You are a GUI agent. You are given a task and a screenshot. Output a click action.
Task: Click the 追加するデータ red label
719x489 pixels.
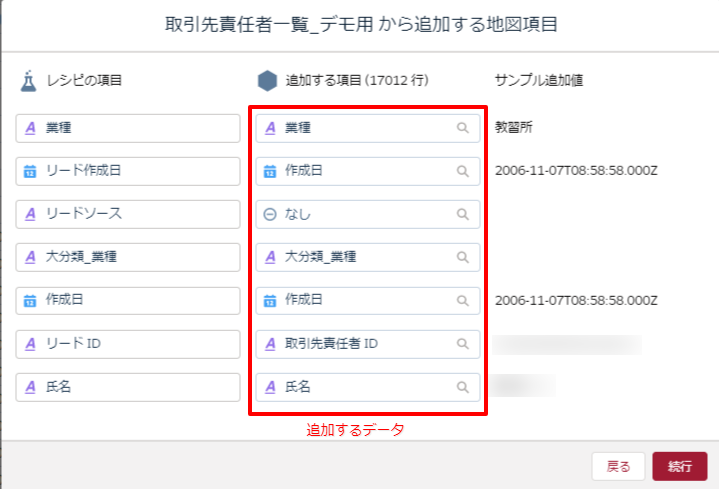pos(354,430)
